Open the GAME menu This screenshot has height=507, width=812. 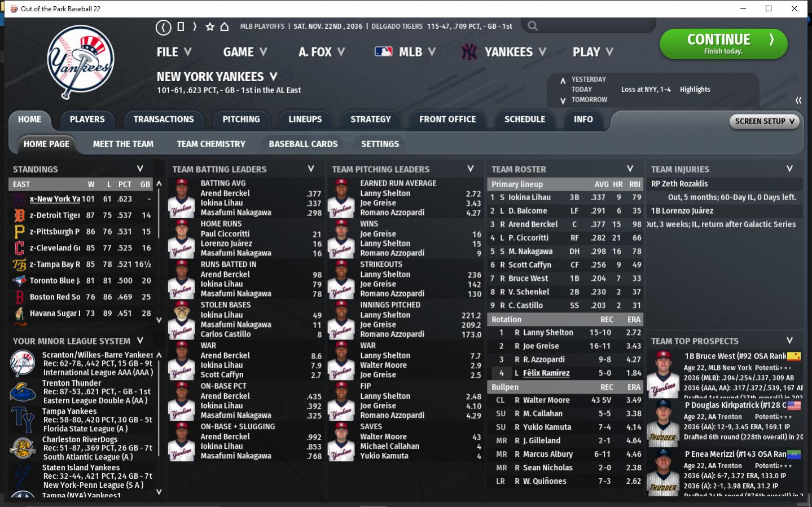pos(245,52)
